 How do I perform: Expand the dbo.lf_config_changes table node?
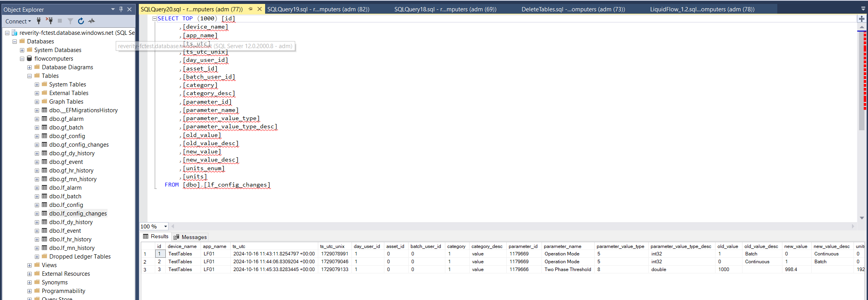coord(37,214)
